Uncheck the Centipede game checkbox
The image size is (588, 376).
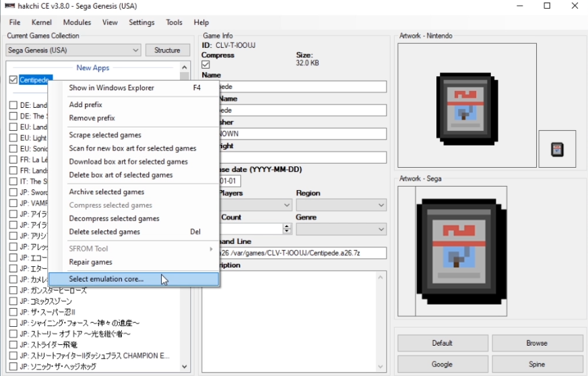[13, 80]
